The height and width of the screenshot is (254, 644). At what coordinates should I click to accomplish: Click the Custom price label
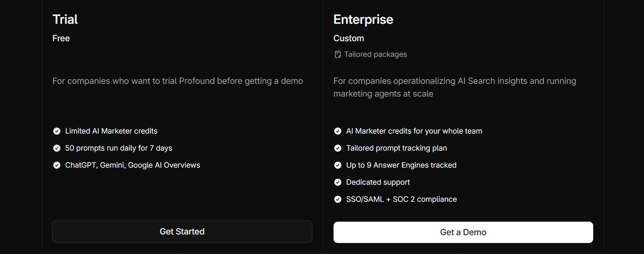coord(348,38)
